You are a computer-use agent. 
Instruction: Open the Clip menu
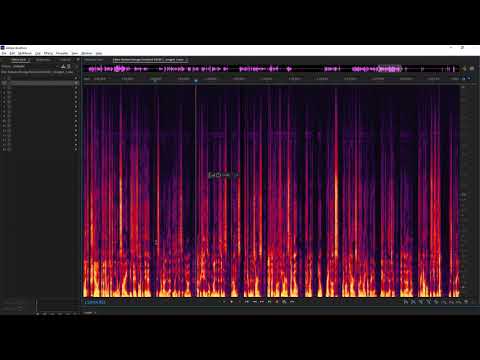click(x=38, y=53)
